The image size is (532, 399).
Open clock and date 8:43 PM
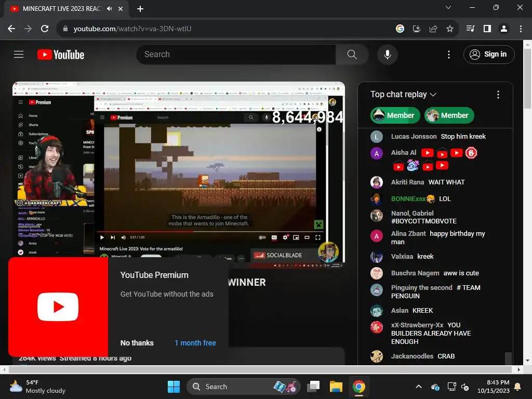click(493, 387)
